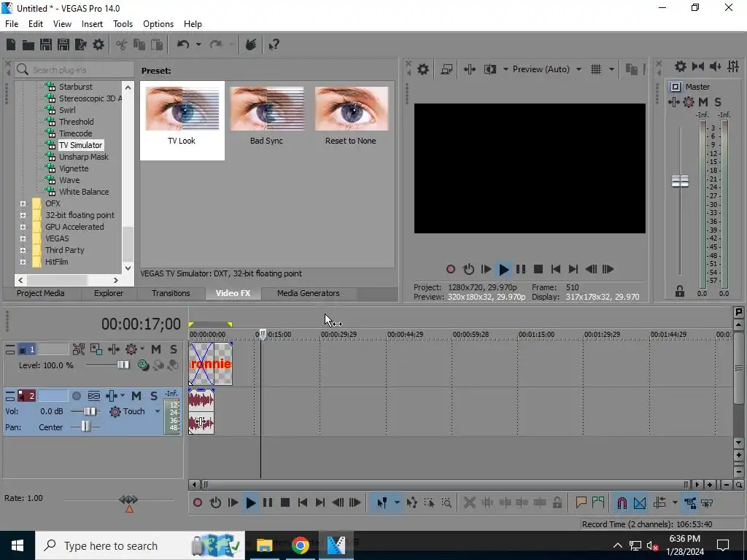Open Touch automation mode dropdown on track 2
The width and height of the screenshot is (747, 560).
[x=158, y=411]
